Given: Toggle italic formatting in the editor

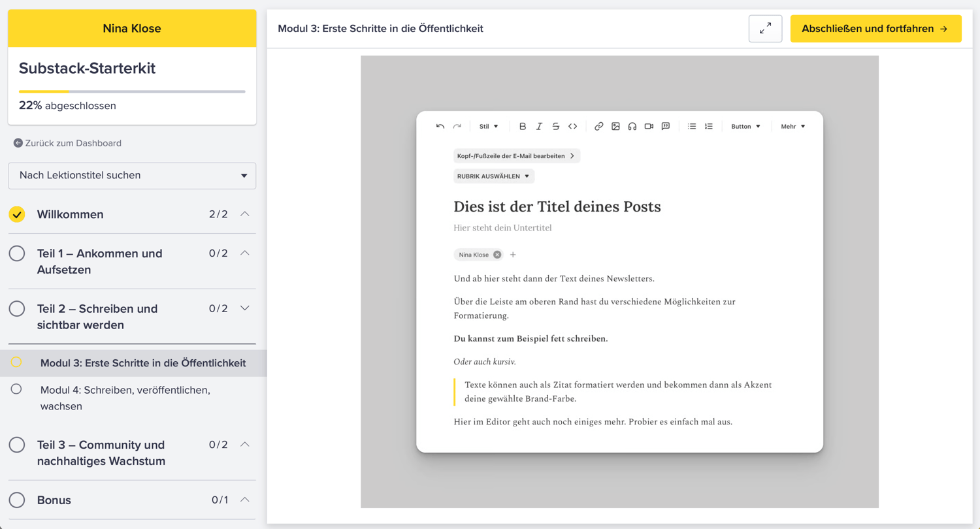Looking at the screenshot, I should click(x=539, y=127).
